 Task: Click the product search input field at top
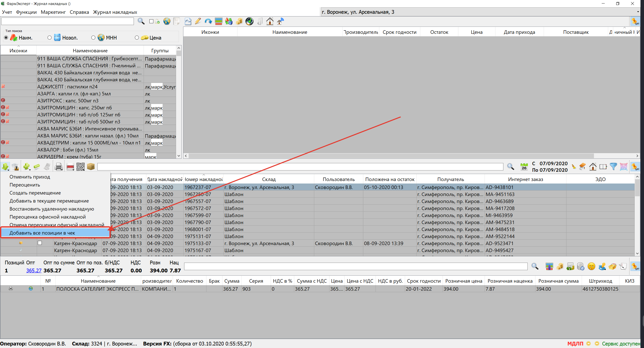pos(68,22)
